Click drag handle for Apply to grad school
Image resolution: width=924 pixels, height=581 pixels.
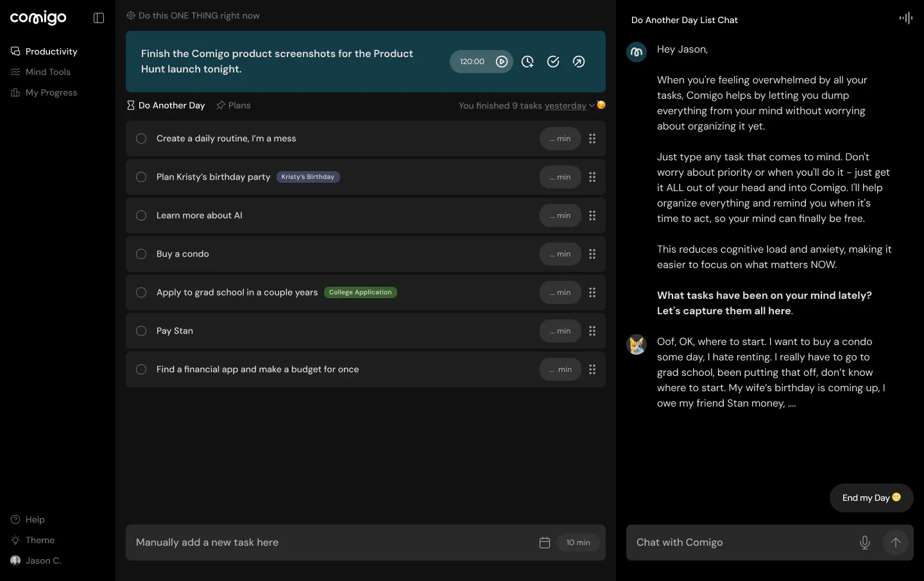click(x=592, y=292)
